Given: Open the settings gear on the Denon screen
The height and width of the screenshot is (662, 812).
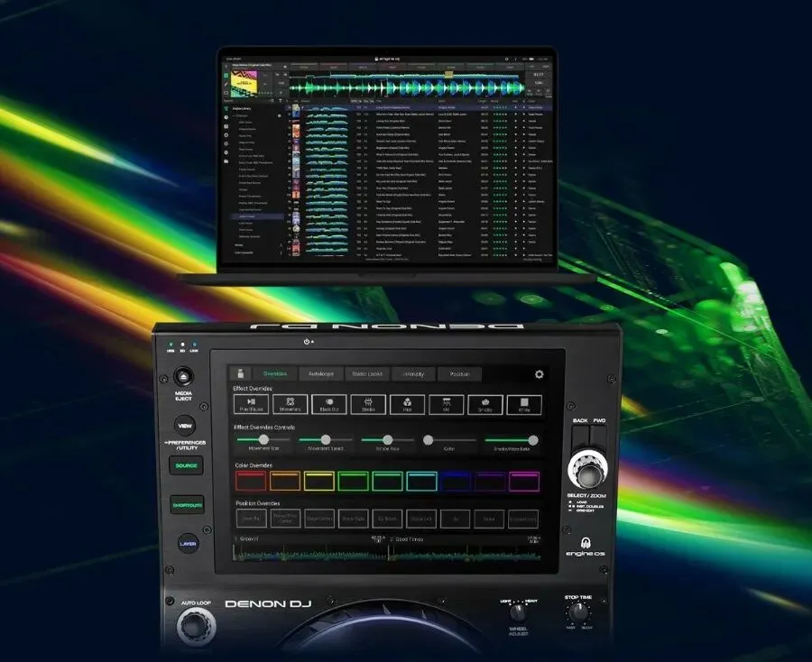Looking at the screenshot, I should [x=540, y=373].
